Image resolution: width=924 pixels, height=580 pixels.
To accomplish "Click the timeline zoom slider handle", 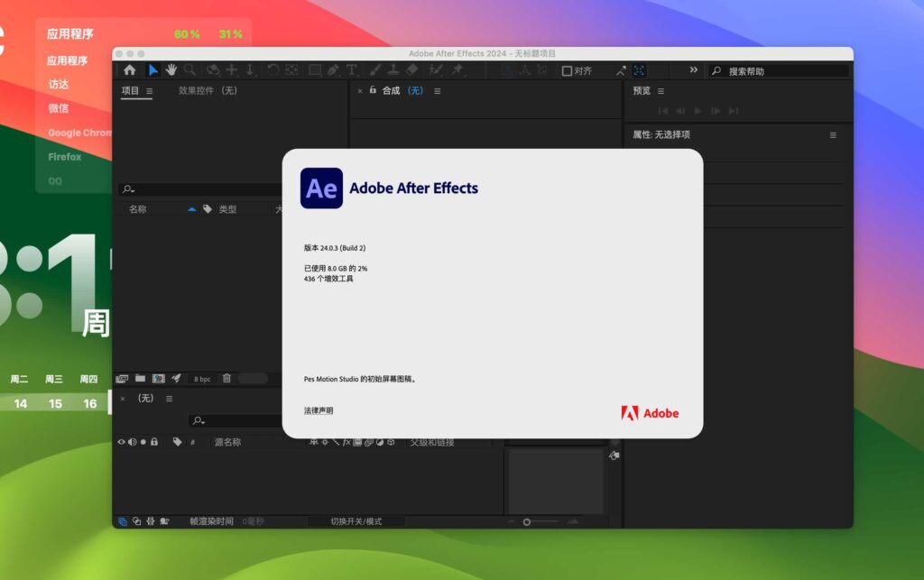I will (527, 521).
